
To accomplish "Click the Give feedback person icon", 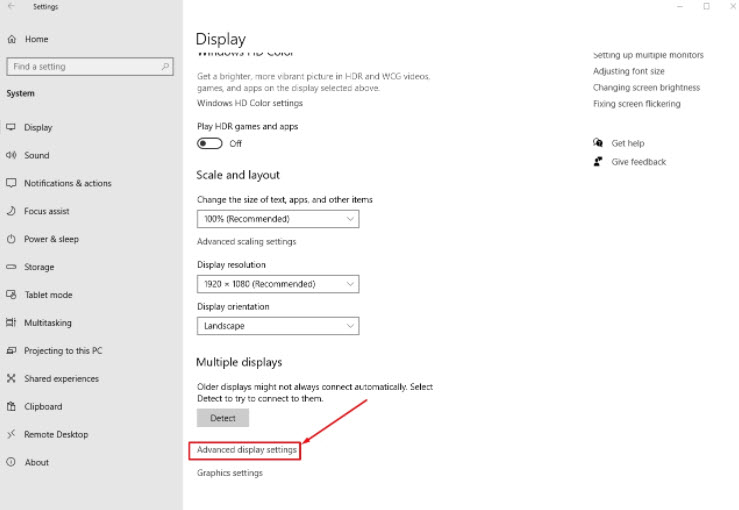I will 598,162.
